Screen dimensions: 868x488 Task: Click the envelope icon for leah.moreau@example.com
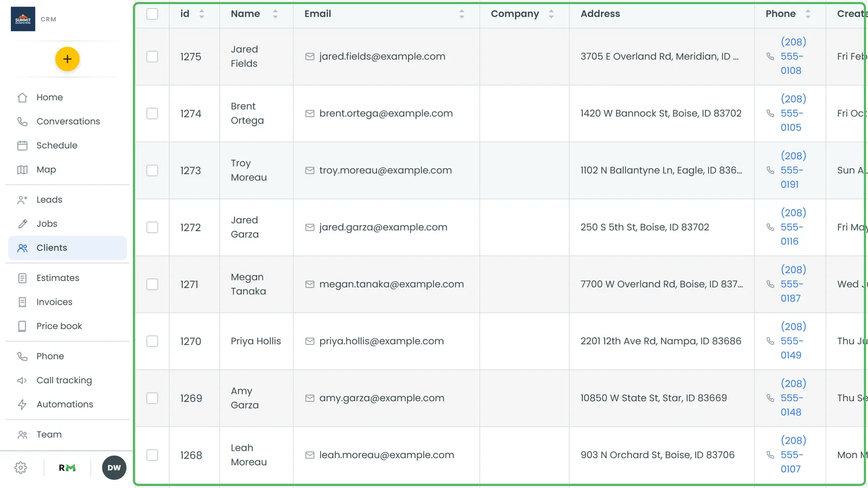[x=310, y=455]
